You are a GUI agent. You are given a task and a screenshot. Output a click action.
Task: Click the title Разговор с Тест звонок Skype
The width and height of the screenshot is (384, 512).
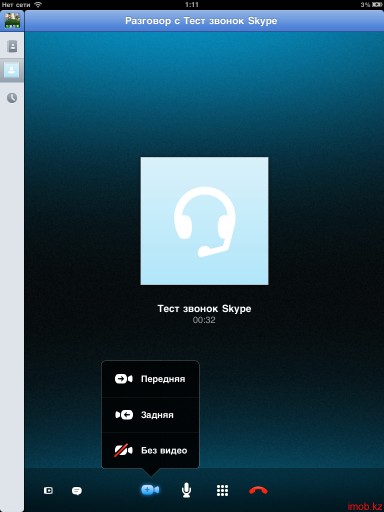pyautogui.click(x=201, y=21)
